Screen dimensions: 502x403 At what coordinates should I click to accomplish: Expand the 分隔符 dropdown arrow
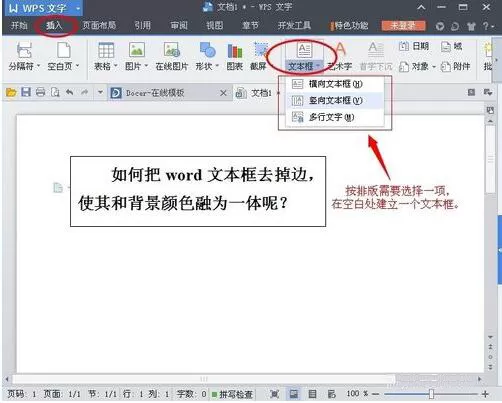coord(38,66)
